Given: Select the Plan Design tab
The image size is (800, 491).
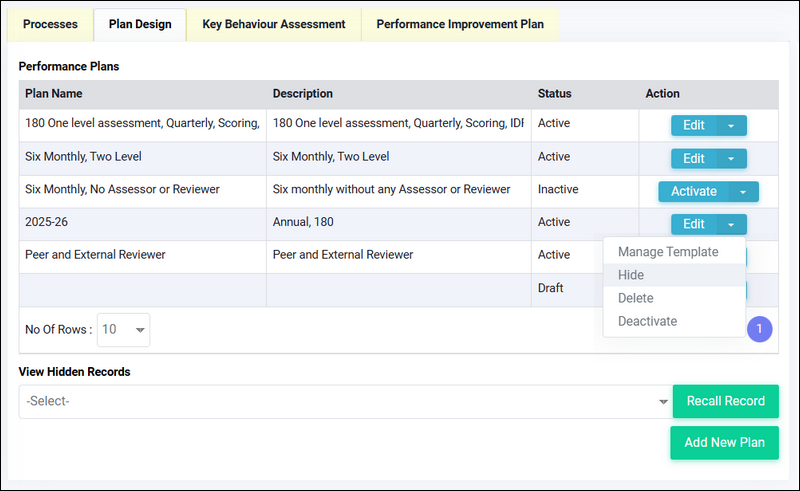Looking at the screenshot, I should tap(140, 24).
